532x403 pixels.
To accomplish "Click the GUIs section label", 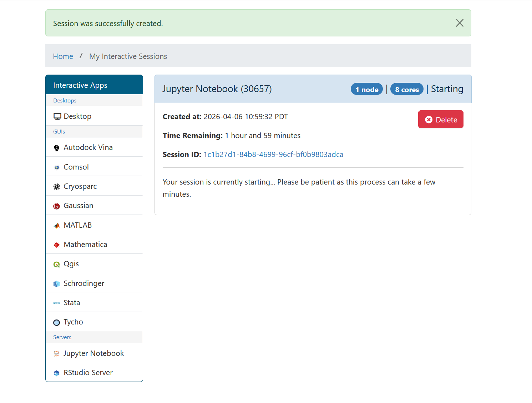I will click(59, 132).
